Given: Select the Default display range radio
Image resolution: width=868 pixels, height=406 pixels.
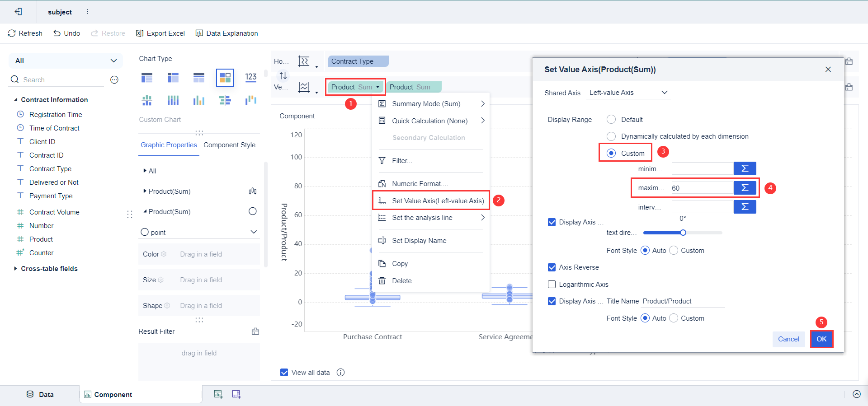Looking at the screenshot, I should click(x=611, y=120).
